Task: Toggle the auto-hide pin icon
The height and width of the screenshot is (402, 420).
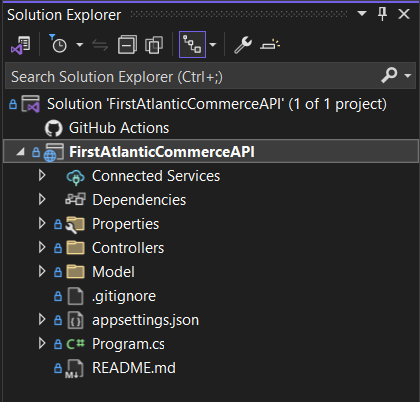Action: pos(382,14)
